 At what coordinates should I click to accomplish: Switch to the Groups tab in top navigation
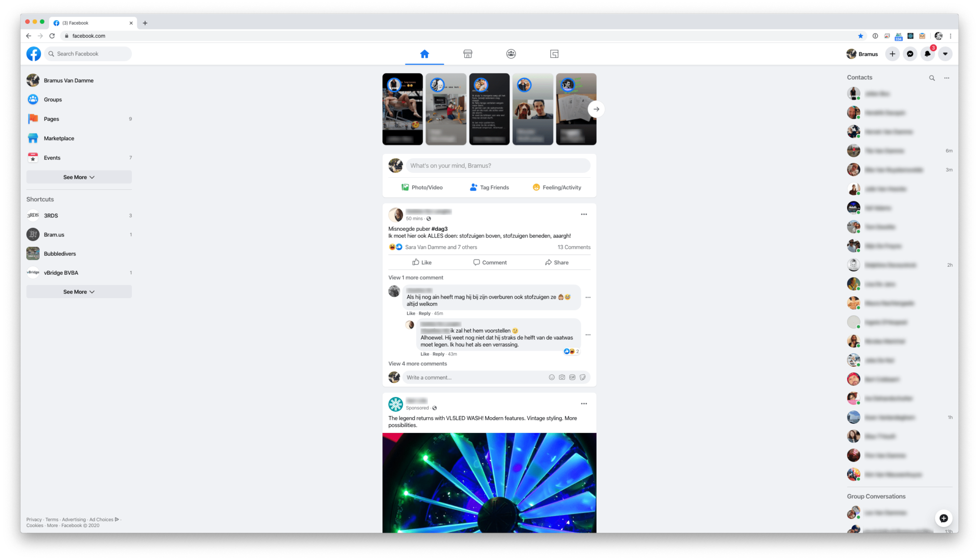tap(511, 54)
